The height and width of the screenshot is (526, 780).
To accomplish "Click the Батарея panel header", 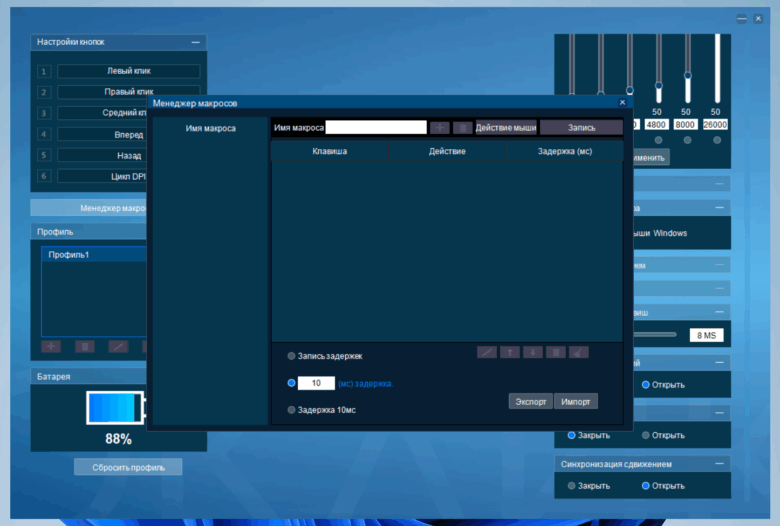I will click(x=89, y=377).
